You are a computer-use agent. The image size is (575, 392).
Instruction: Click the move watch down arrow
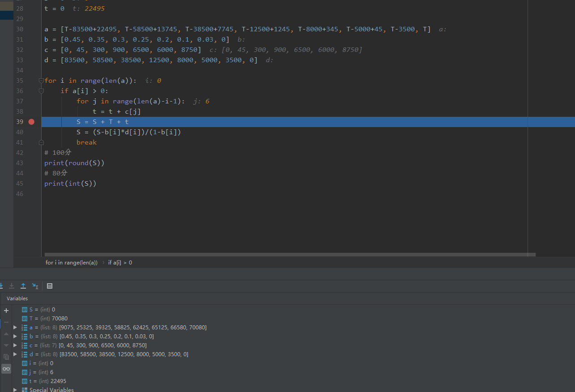pyautogui.click(x=6, y=345)
